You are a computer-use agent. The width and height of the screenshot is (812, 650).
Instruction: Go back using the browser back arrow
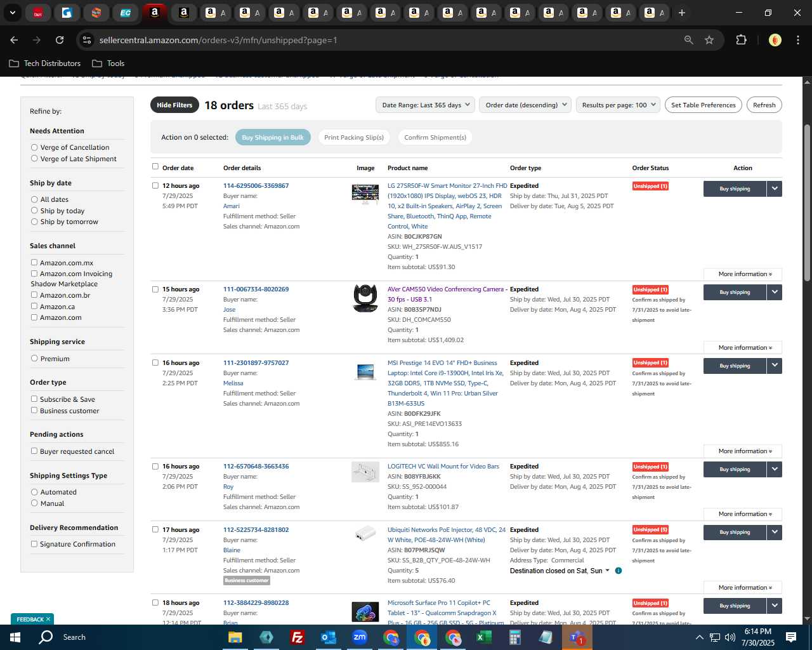point(14,40)
